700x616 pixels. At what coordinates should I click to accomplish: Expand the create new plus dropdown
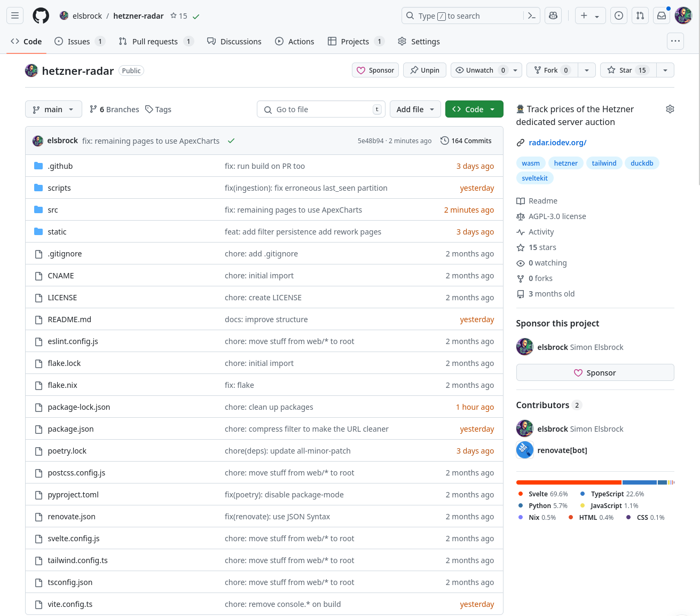point(590,15)
